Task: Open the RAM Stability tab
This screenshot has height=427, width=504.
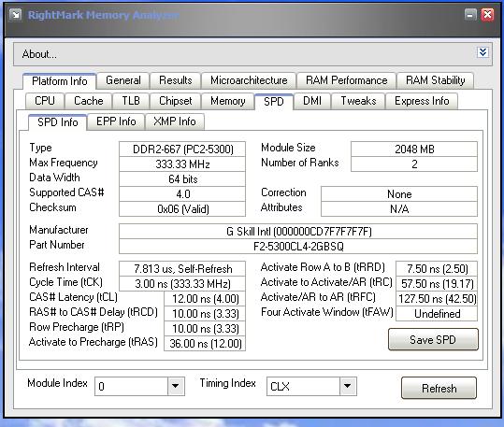Action: click(435, 80)
